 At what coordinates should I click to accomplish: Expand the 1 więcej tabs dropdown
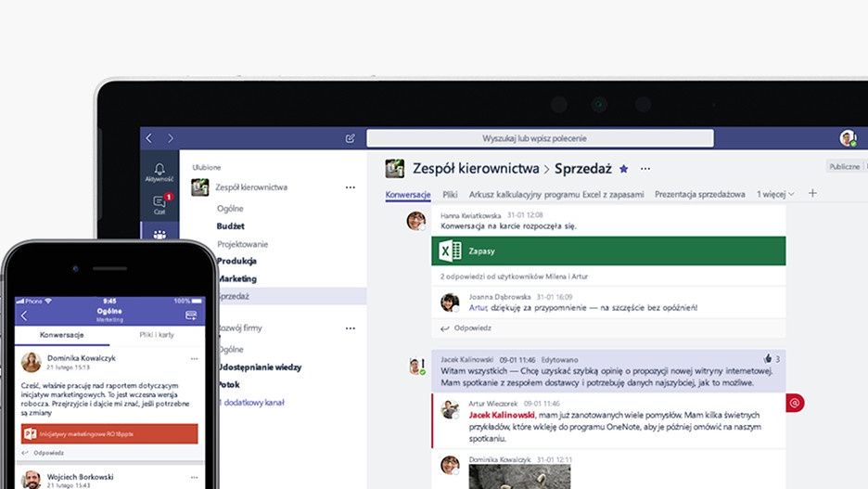pyautogui.click(x=775, y=194)
